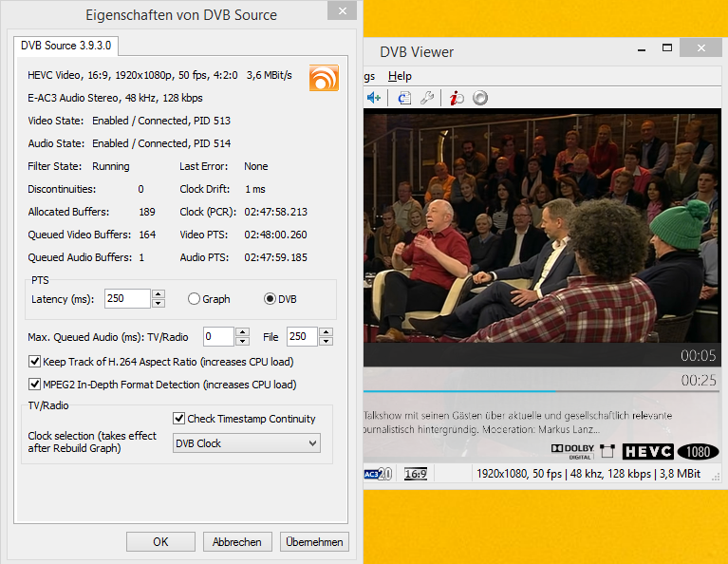Click the gray record button icon
Image resolution: width=728 pixels, height=564 pixels.
pyautogui.click(x=480, y=98)
